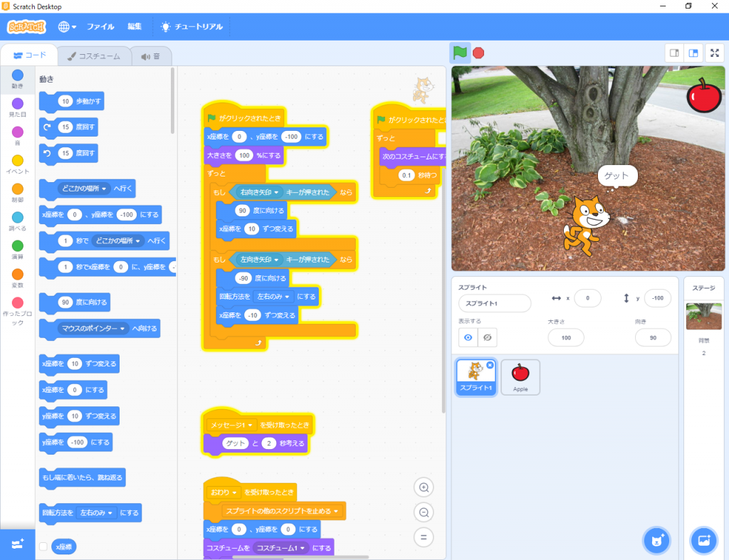Expand the メッセージ1 message dropdown
The width and height of the screenshot is (729, 560).
[x=252, y=425]
